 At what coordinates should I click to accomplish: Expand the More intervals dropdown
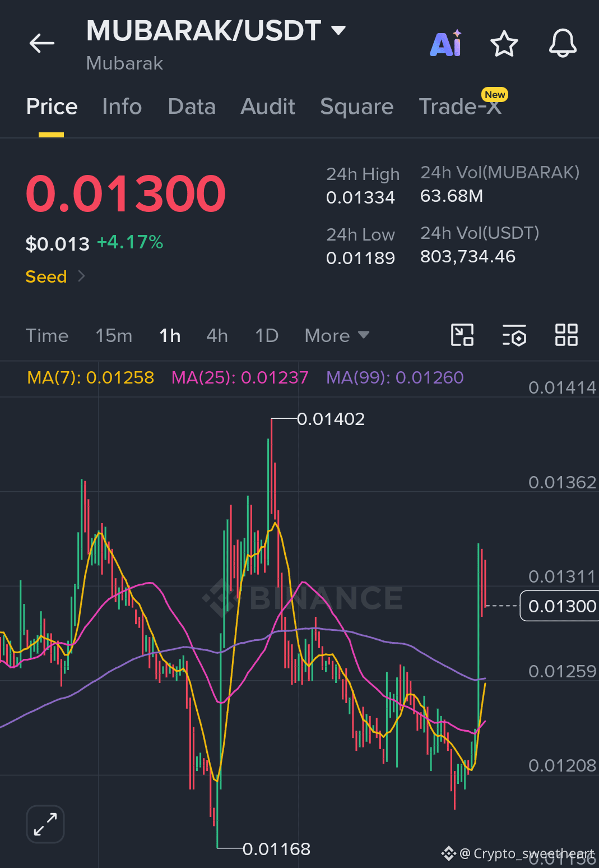click(x=337, y=336)
